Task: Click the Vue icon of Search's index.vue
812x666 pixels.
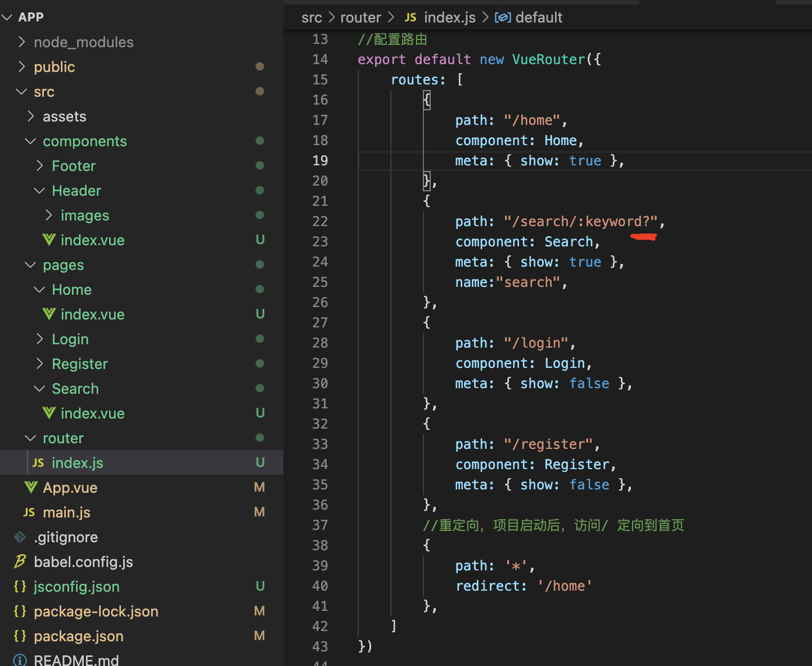Action: click(49, 413)
